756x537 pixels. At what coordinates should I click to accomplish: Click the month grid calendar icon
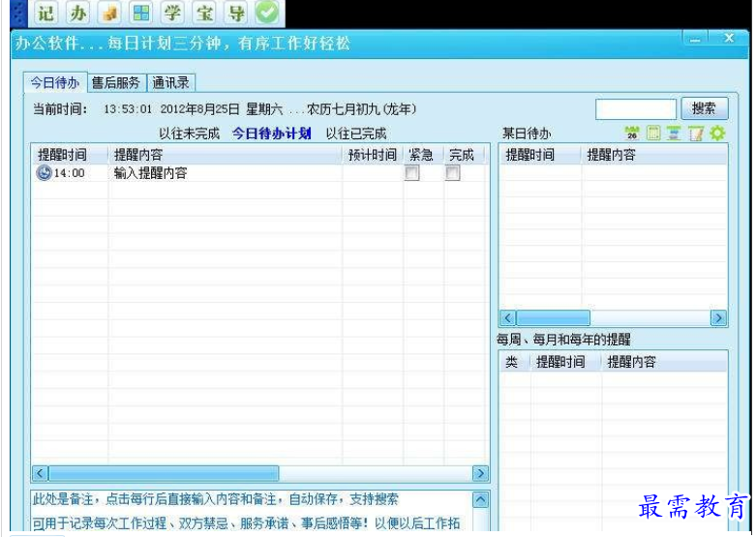tap(652, 134)
